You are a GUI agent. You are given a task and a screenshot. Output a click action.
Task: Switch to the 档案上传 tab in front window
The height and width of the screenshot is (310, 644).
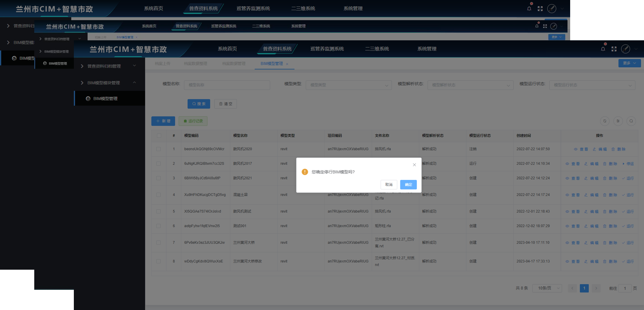[x=163, y=64]
